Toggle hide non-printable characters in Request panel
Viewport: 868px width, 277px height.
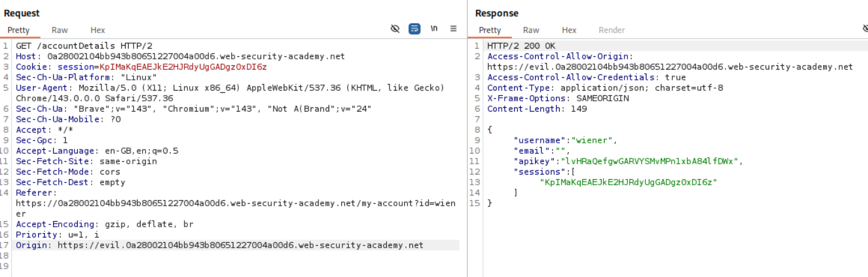(x=395, y=29)
